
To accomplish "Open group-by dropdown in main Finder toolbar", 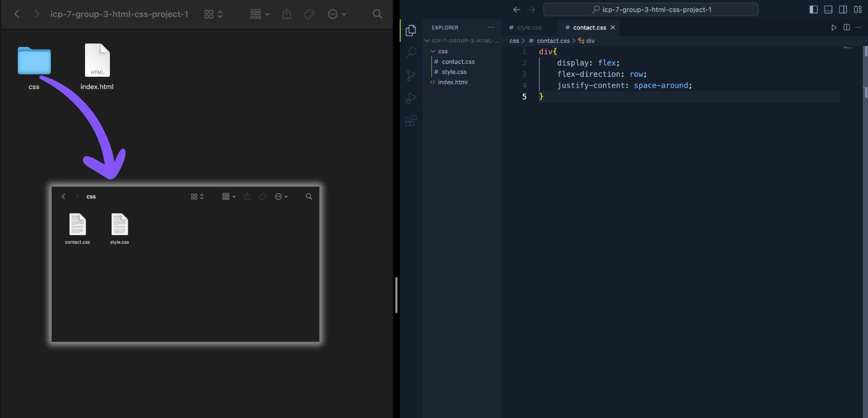I will tap(260, 14).
